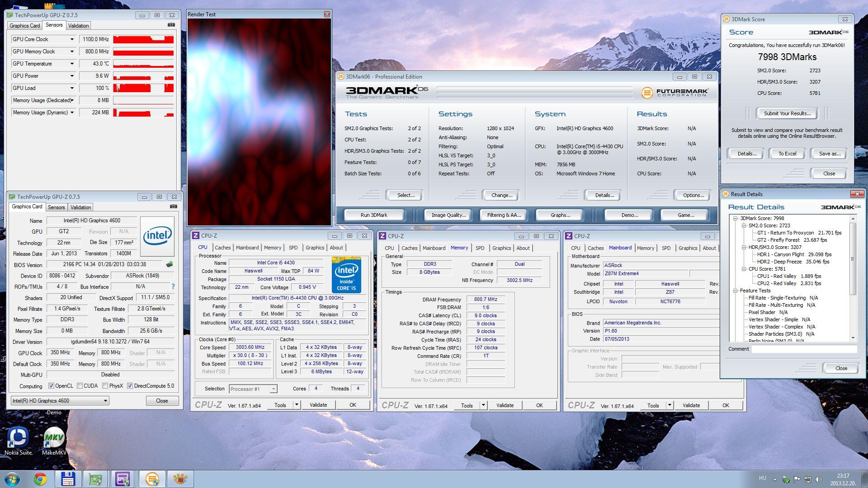Click the GPU Core Clock sensor graph
The image size is (868, 488).
(x=143, y=39)
